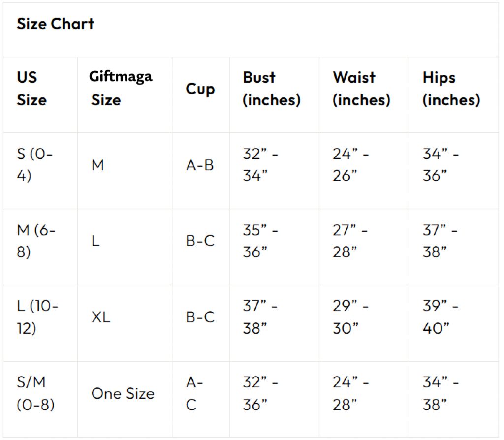The image size is (504, 440).
Task: Click the A-C cup cell
Action: tap(194, 394)
